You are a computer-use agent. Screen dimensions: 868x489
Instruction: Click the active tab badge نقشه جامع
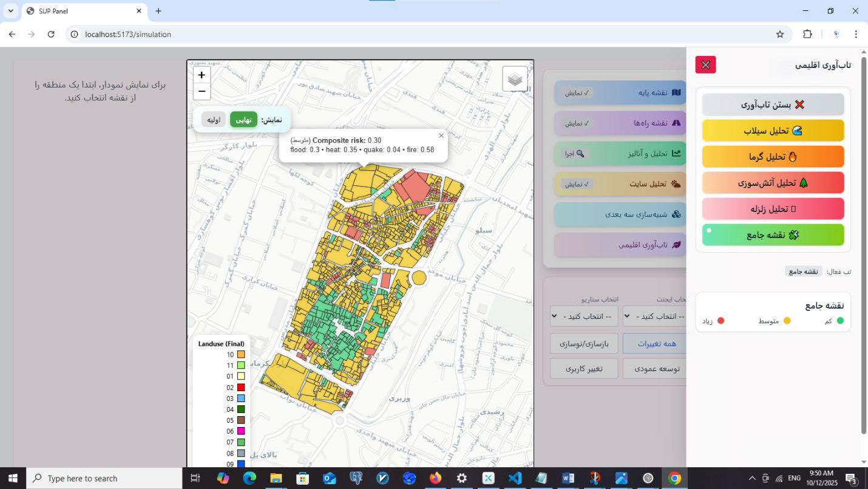click(x=804, y=272)
